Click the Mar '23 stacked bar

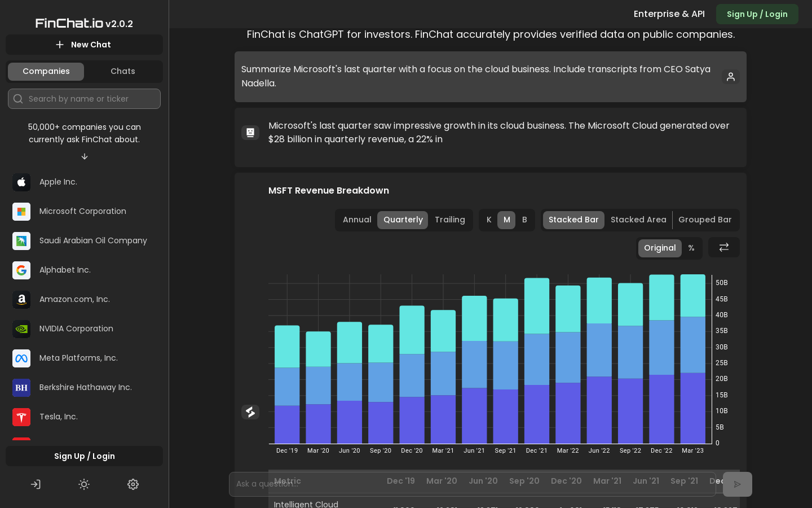tap(692, 359)
